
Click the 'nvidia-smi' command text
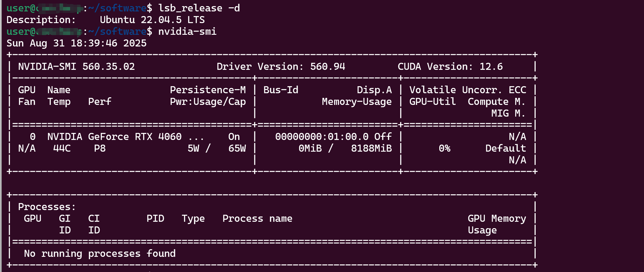click(187, 32)
